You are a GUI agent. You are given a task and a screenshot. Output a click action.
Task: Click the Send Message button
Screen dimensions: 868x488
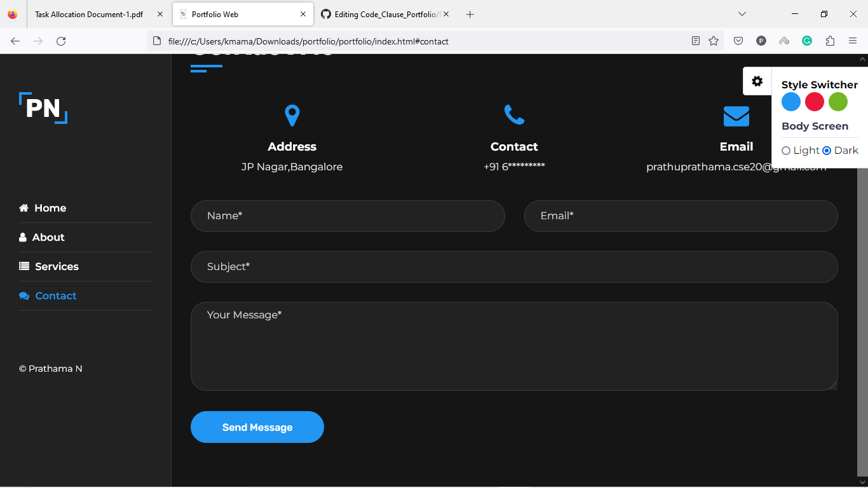[257, 427]
